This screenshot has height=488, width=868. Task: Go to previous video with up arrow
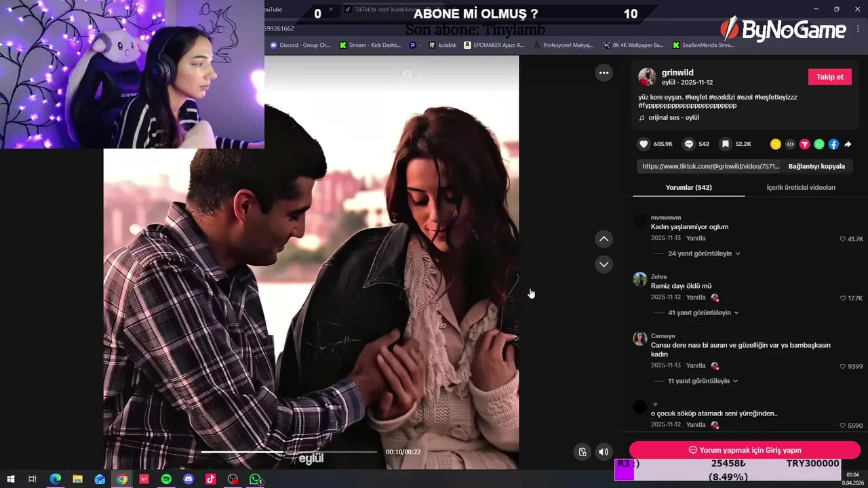[604, 239]
